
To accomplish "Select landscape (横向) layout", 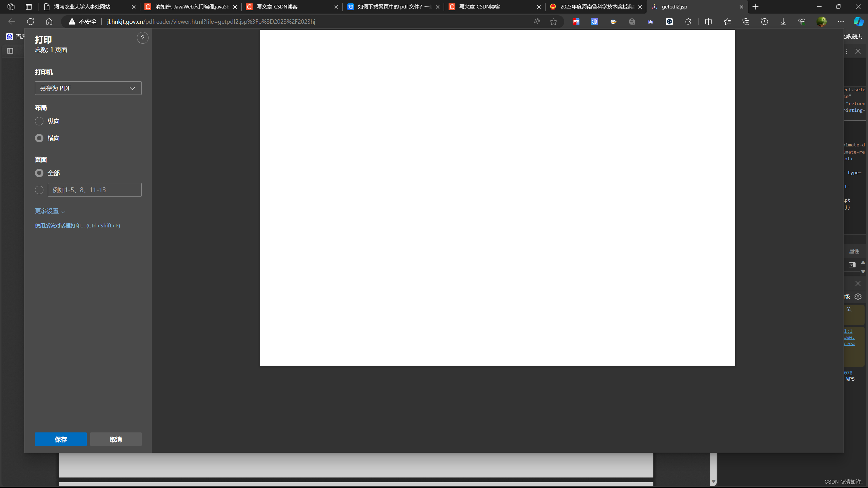I will pos(39,138).
